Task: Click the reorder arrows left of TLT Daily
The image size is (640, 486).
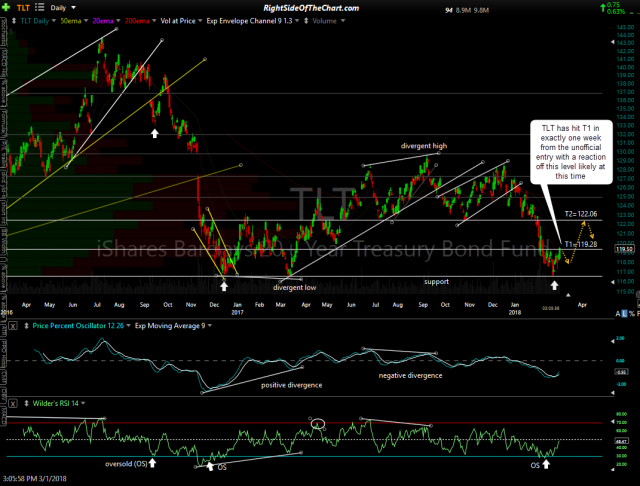Action: [14, 21]
